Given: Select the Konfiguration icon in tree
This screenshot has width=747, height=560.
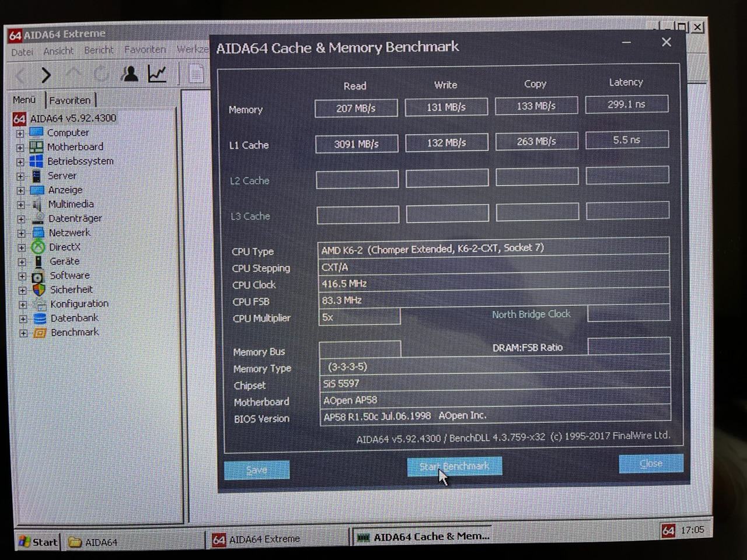Looking at the screenshot, I should (40, 304).
